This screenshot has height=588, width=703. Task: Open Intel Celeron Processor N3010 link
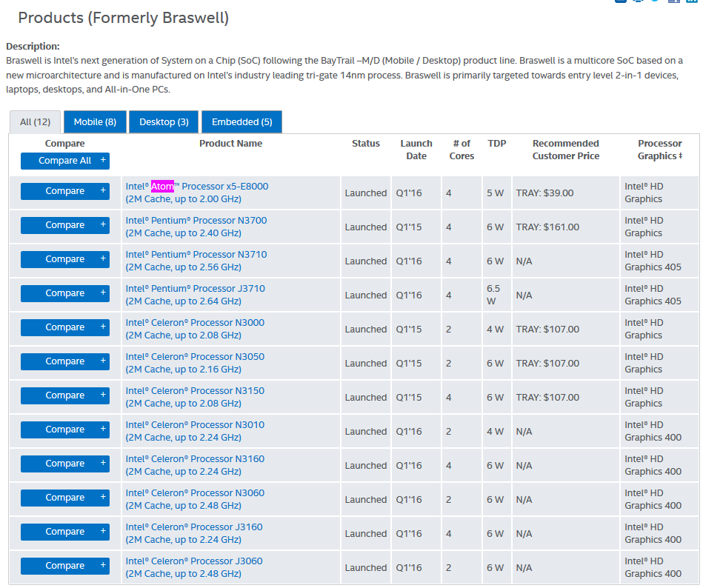[195, 431]
